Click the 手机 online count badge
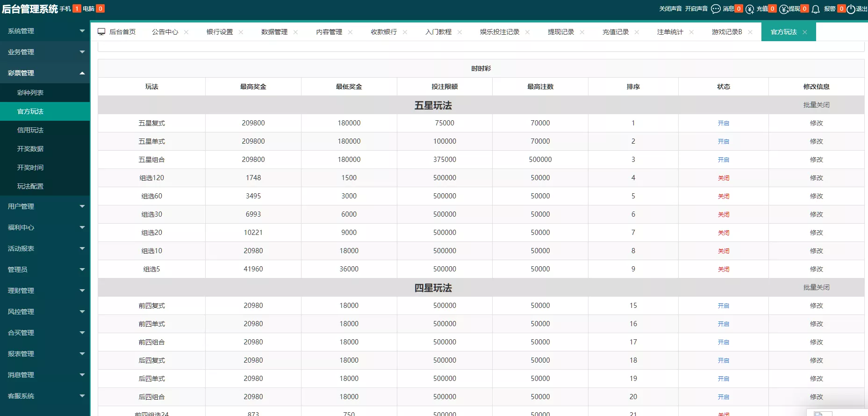The image size is (868, 416). [77, 9]
